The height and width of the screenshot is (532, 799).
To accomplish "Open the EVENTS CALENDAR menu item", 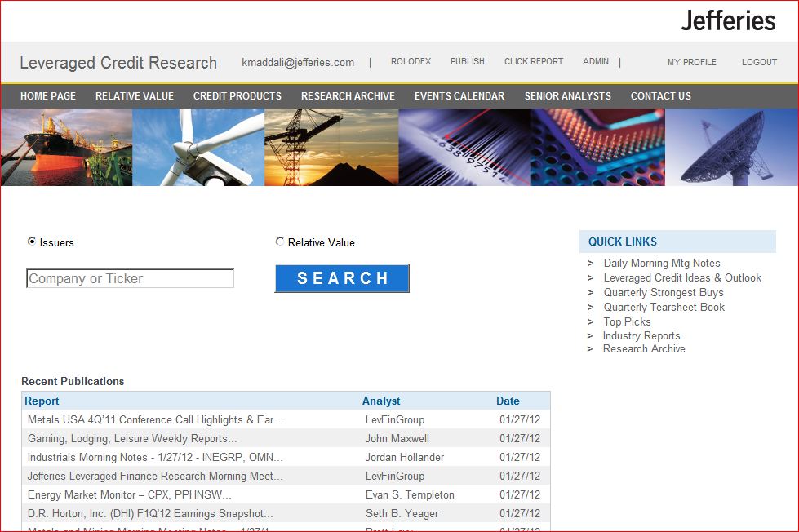I will click(x=459, y=95).
